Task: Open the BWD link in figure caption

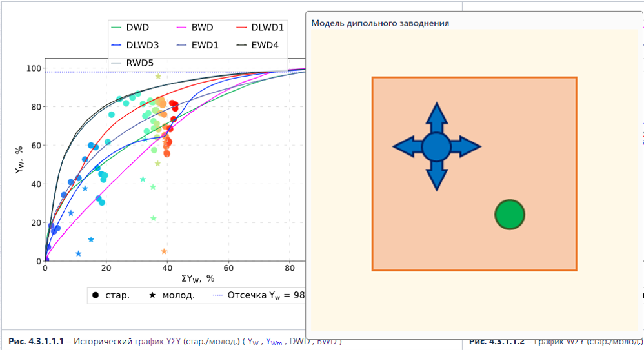Action: click(x=327, y=342)
